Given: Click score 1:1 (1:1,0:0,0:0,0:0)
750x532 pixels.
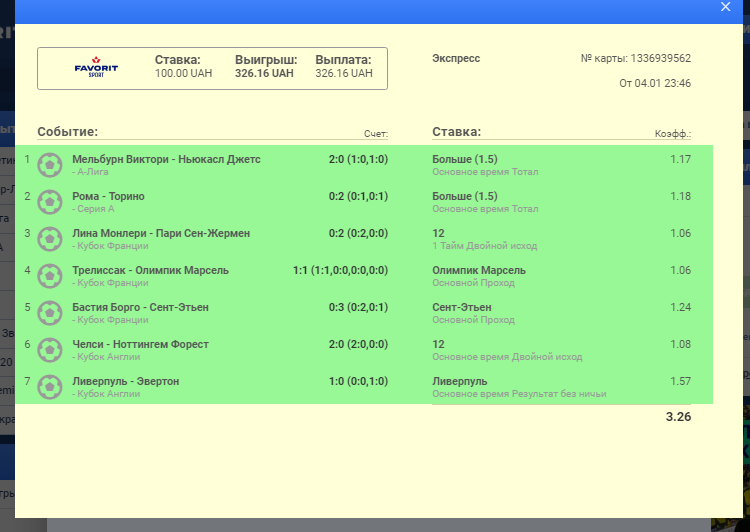Looking at the screenshot, I should coord(340,270).
